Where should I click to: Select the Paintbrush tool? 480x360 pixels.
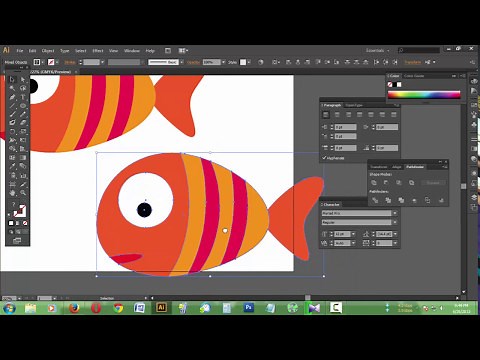point(12,114)
